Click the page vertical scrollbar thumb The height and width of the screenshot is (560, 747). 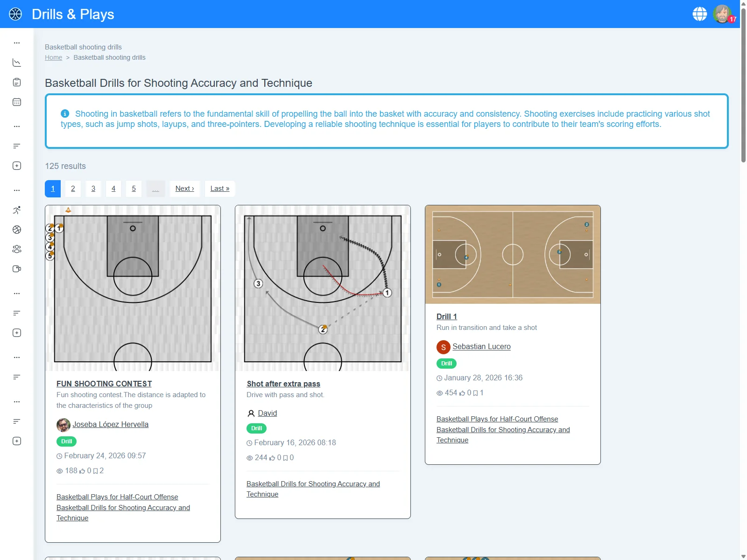(x=743, y=84)
